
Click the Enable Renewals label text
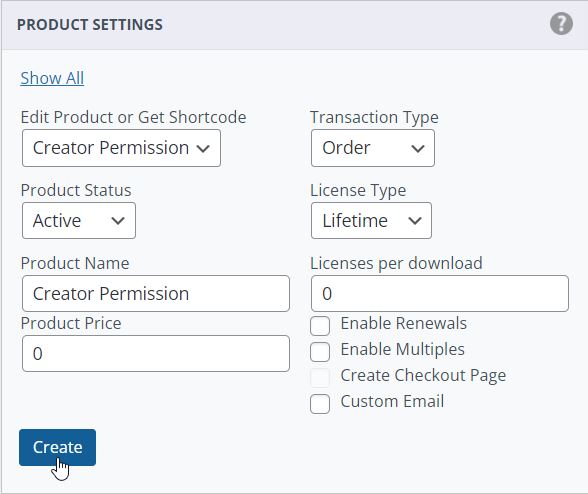404,323
